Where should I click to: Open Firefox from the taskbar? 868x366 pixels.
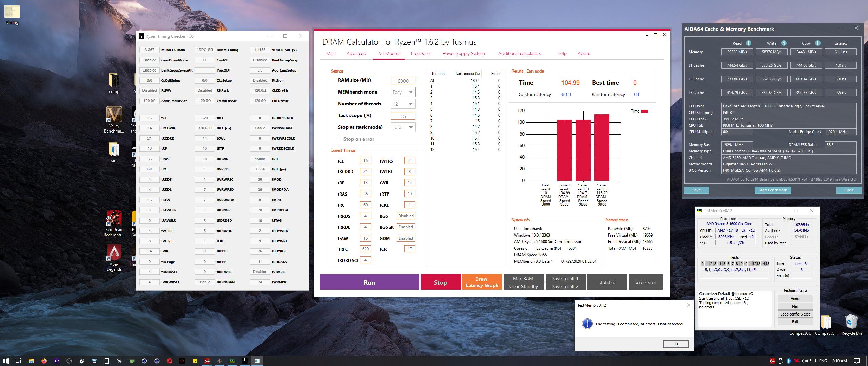44,361
